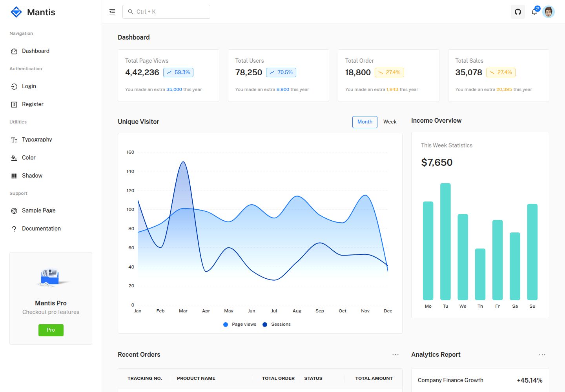Viewport: 565px width, 392px height.
Task: Switch Unique Visitor chart to Week
Action: click(x=390, y=122)
